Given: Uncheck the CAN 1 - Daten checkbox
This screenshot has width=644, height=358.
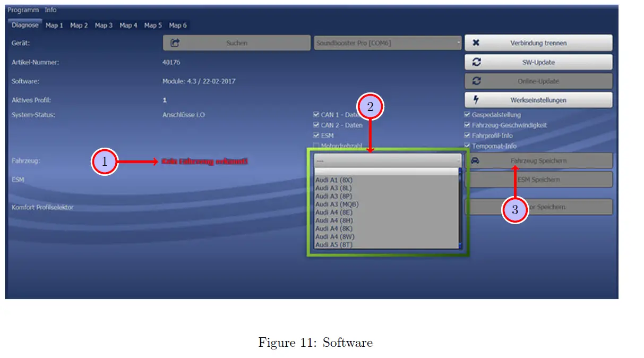Looking at the screenshot, I should coord(316,115).
